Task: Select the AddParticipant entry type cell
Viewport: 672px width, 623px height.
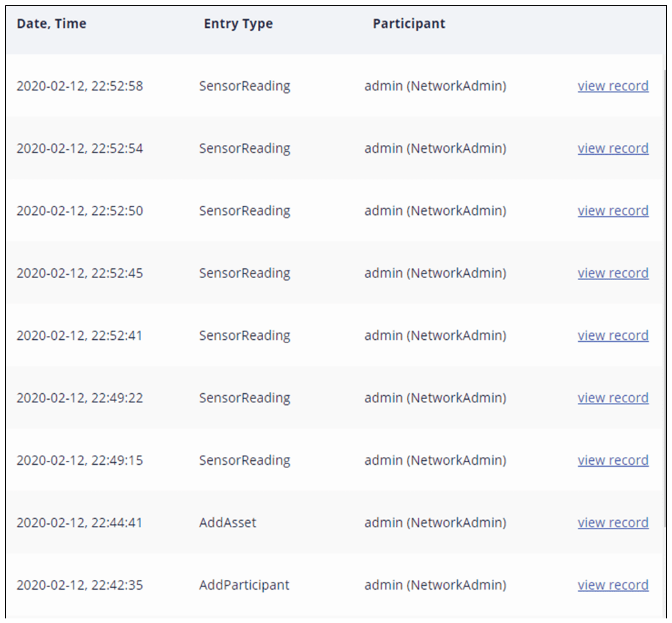Action: (244, 585)
